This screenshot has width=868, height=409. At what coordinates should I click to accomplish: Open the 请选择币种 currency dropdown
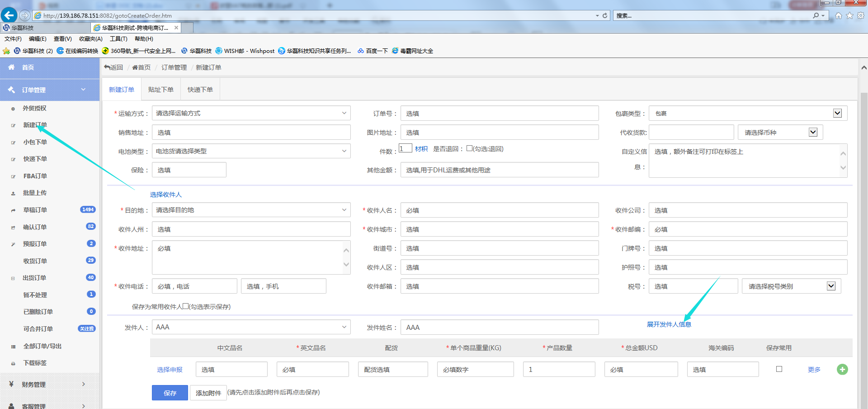coord(780,133)
